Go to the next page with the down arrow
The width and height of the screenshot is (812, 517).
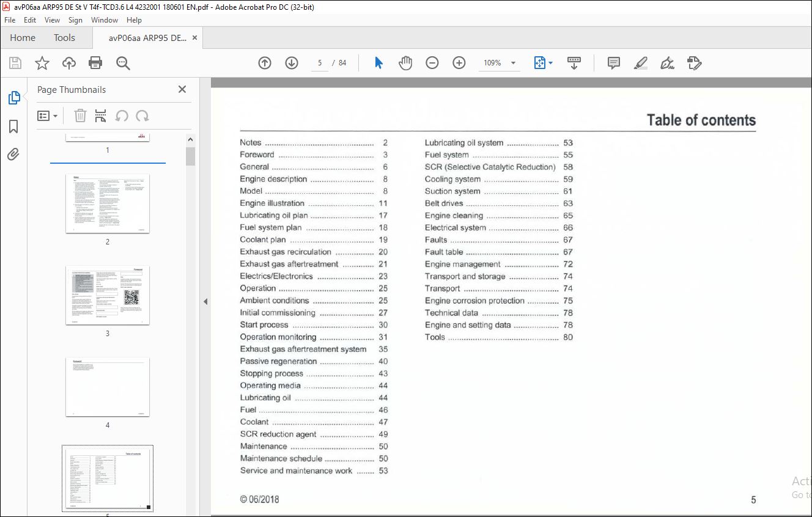(x=292, y=63)
